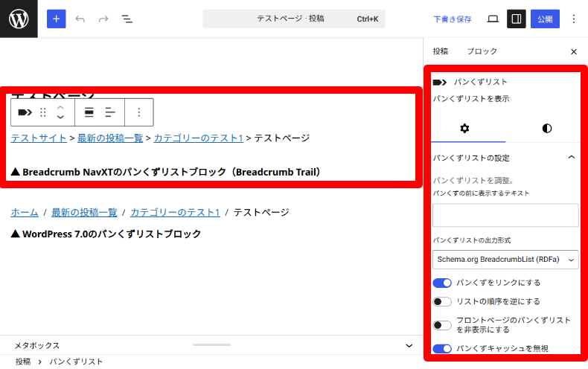
Task: Open the WordPress logo site menu
Action: pyautogui.click(x=19, y=19)
